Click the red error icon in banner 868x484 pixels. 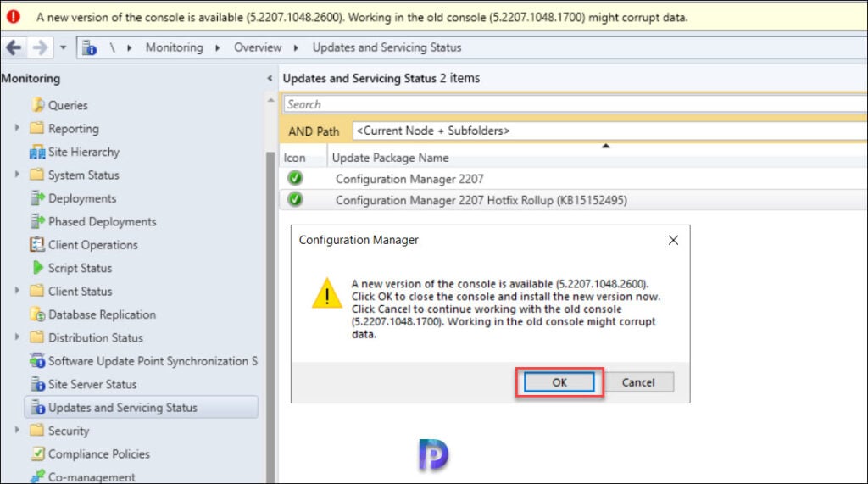click(x=14, y=17)
